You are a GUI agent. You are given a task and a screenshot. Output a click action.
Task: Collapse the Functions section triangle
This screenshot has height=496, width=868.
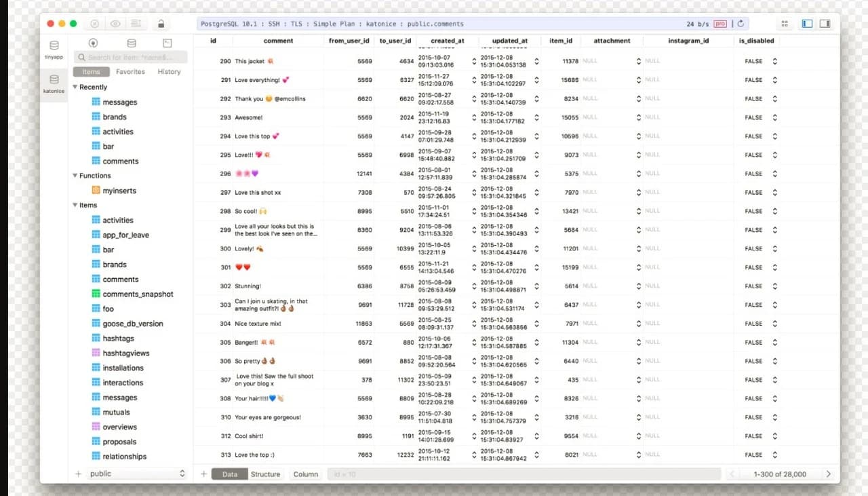75,175
